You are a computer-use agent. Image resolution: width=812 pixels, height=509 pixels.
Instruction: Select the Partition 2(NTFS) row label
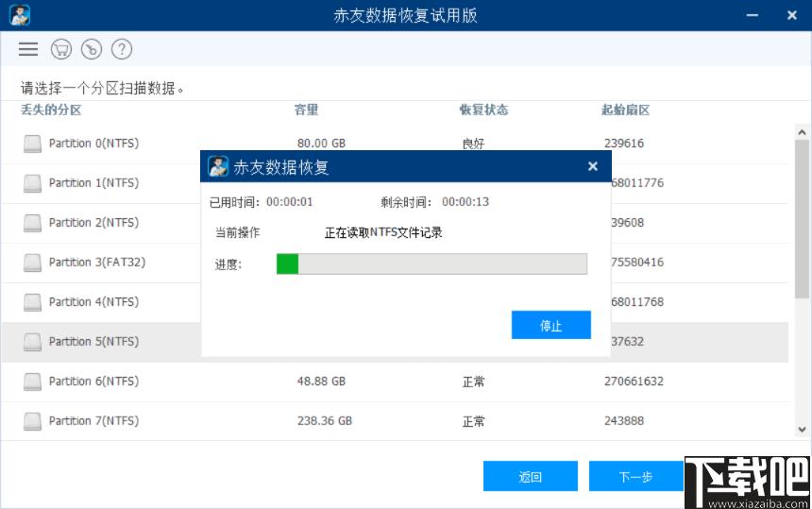point(93,223)
